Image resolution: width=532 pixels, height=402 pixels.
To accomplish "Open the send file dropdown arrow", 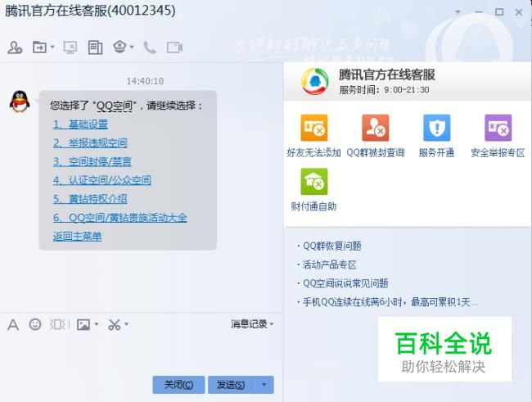I will (52, 47).
